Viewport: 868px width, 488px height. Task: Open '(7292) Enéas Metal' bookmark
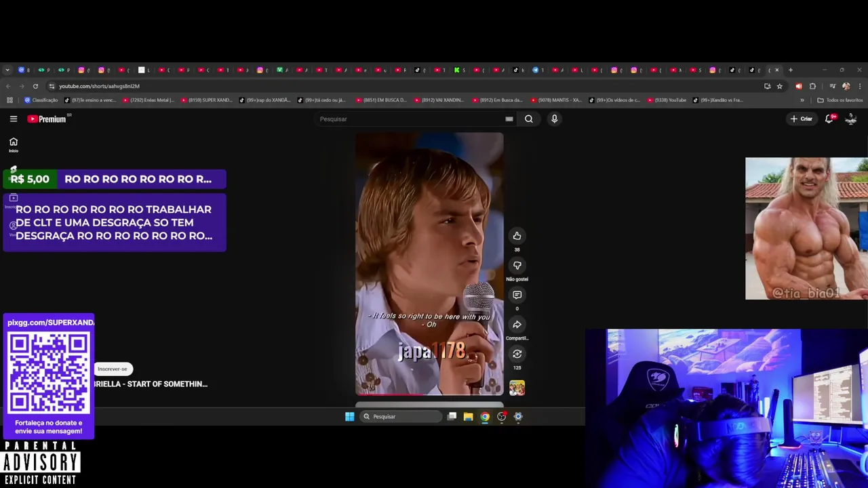[149, 100]
